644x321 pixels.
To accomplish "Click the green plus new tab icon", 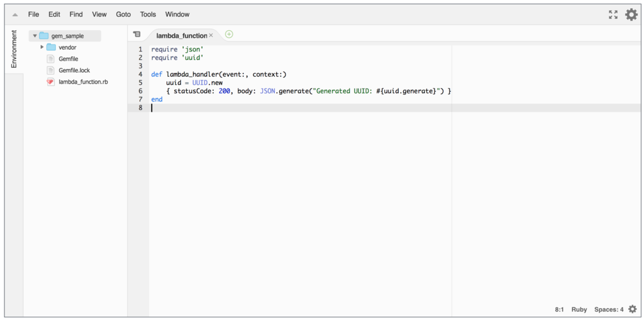I will coord(229,35).
